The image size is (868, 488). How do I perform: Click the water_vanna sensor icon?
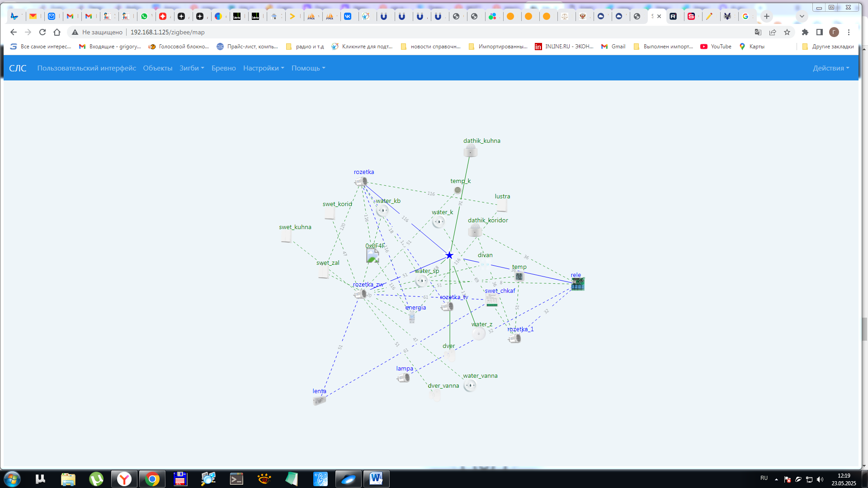coord(470,385)
